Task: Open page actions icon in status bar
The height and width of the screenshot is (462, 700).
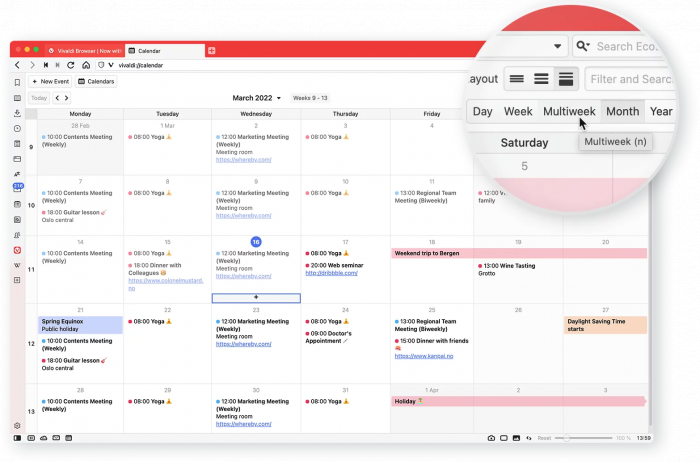Action: [529, 438]
